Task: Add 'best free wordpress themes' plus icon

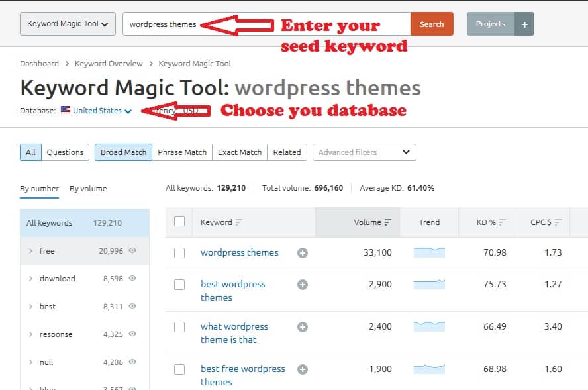Action: [x=303, y=369]
